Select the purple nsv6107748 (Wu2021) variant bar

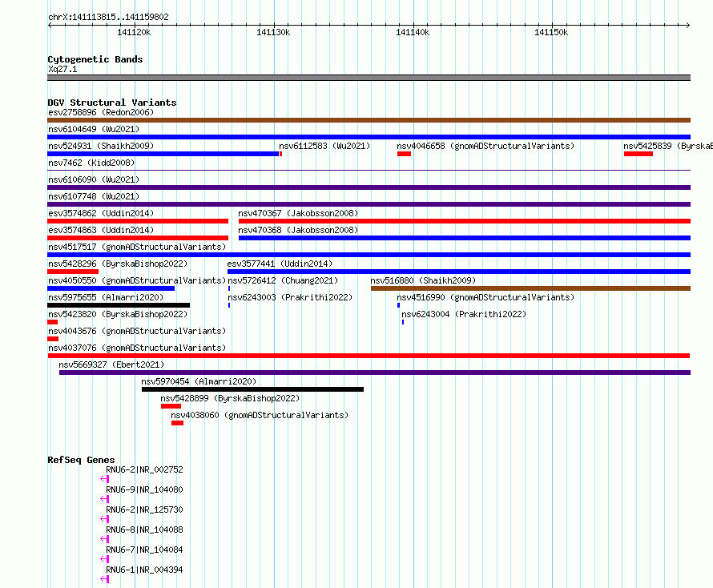[x=369, y=204]
